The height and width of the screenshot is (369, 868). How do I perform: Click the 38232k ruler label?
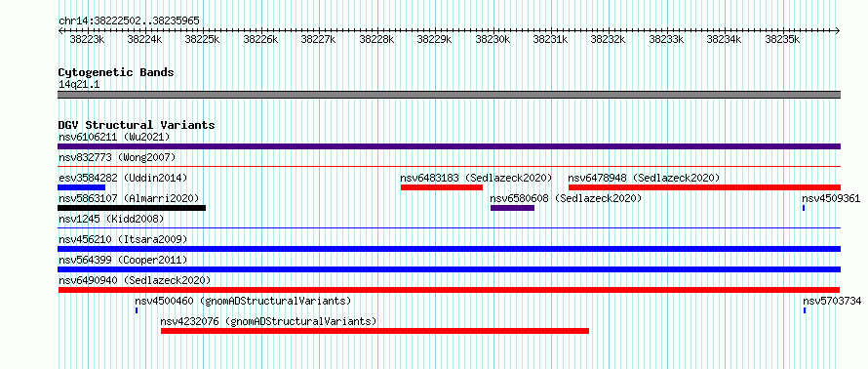coord(608,39)
